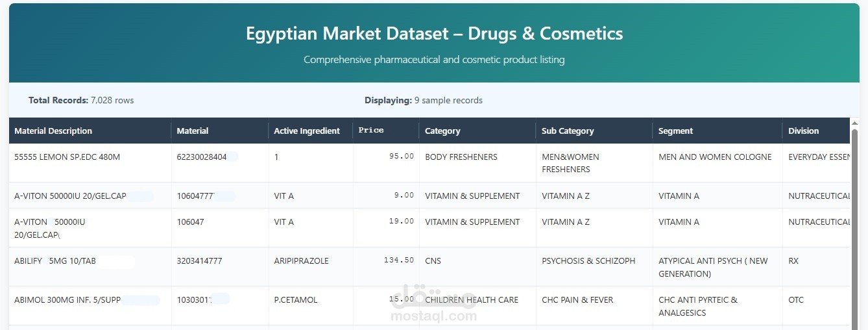Viewport: 868px width, 330px height.
Task: Click the 134.50 price cell
Action: [x=399, y=260]
